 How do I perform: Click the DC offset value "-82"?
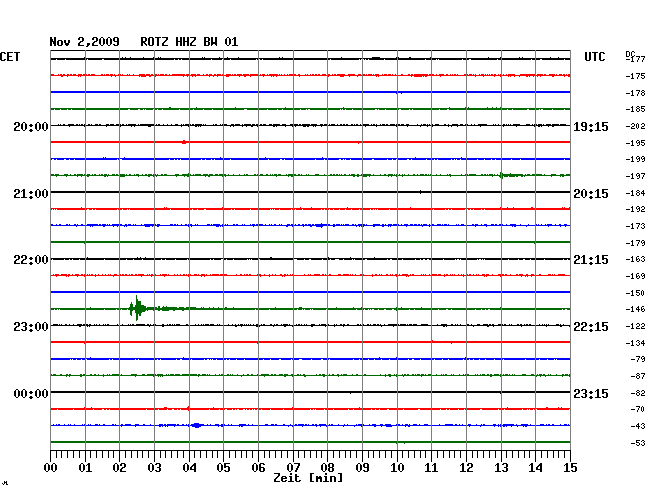(638, 393)
